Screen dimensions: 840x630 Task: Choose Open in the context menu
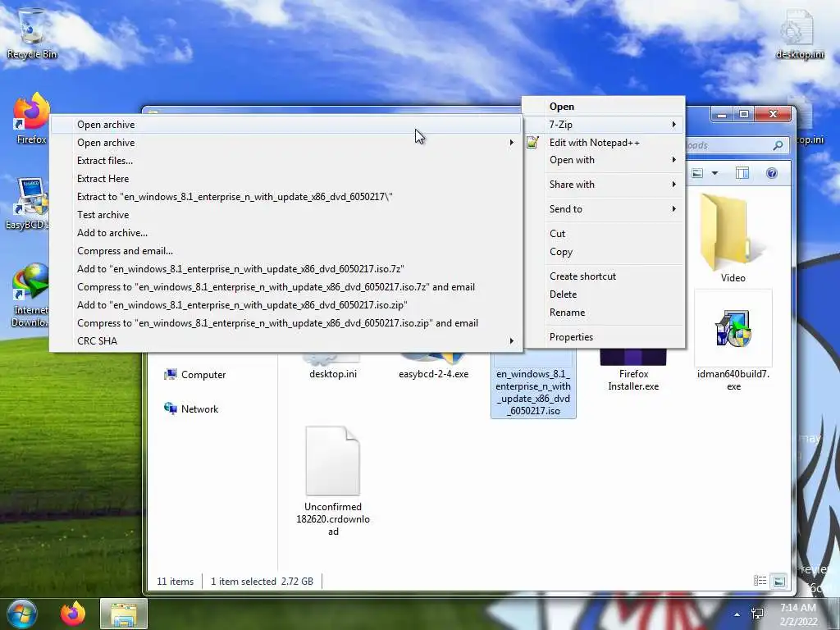(x=604, y=107)
